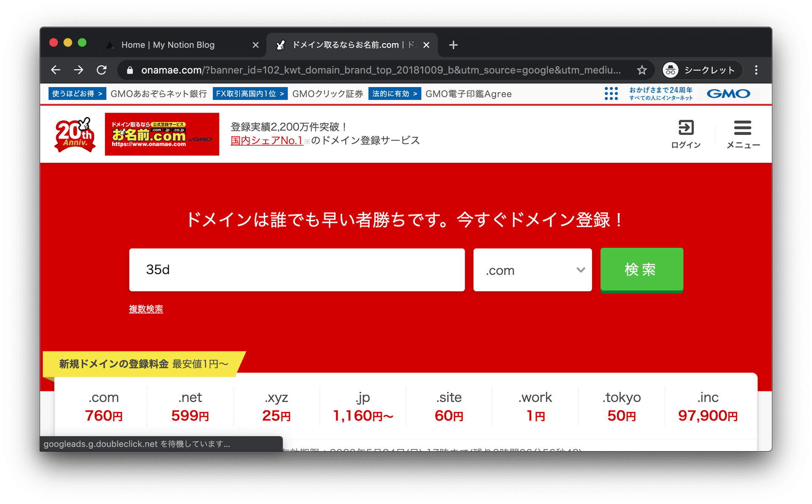812x504 pixels.
Task: Click the 登録実績2,200万件突破! text
Action: [x=289, y=127]
